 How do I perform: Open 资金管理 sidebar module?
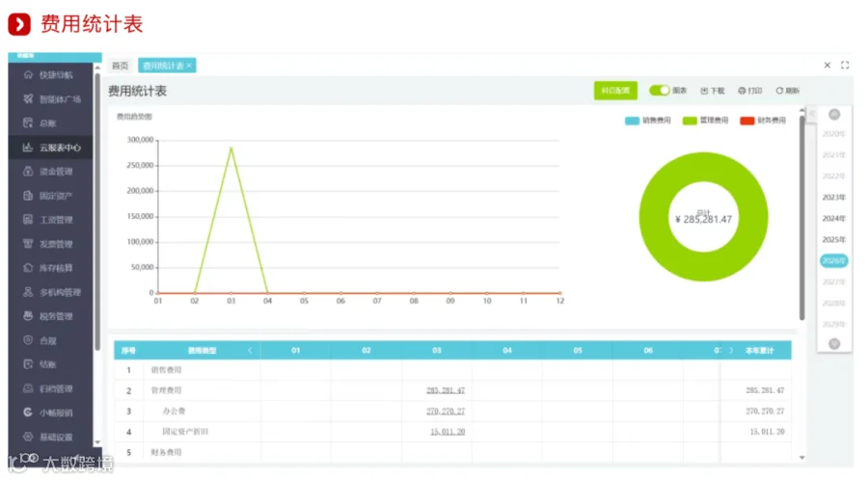(x=50, y=172)
